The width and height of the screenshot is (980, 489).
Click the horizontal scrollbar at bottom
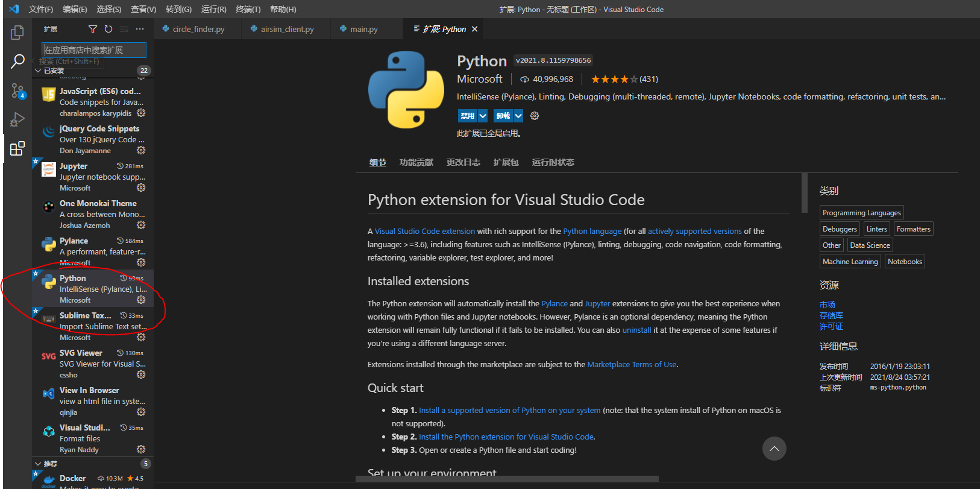[507, 479]
